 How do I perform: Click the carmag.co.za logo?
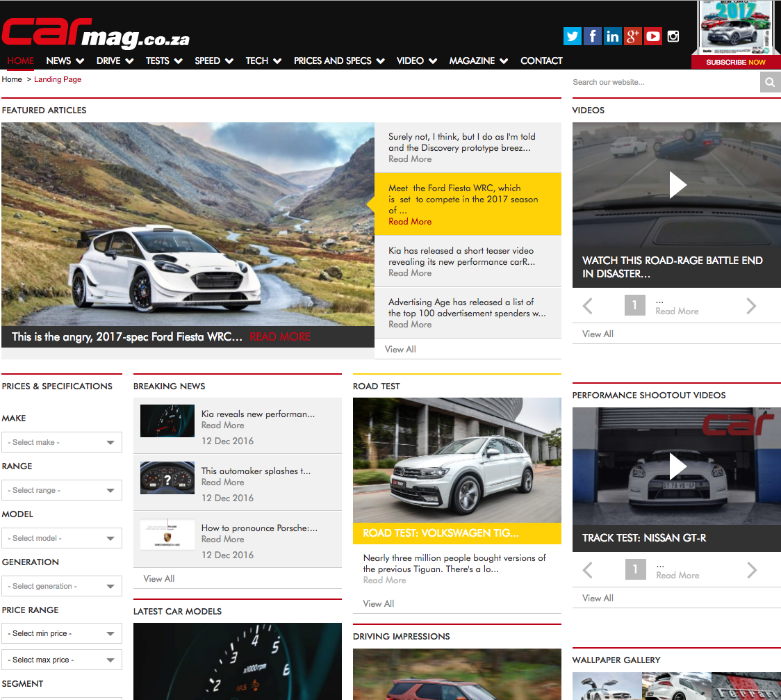pyautogui.click(x=96, y=33)
